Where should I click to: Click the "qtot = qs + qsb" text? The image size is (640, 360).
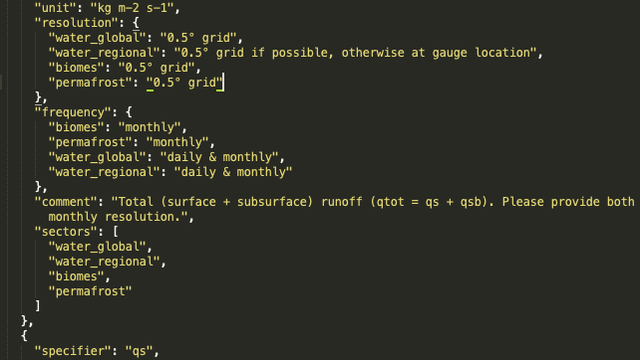[x=429, y=202]
